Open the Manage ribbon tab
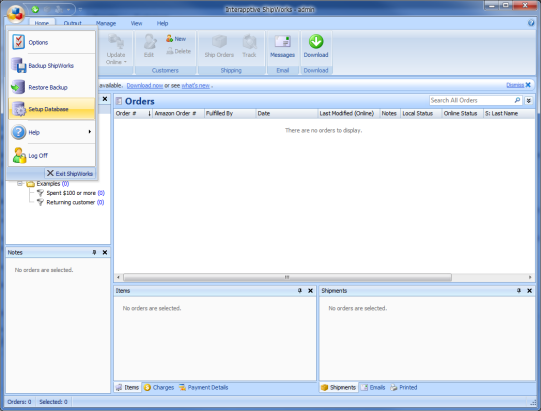 click(106, 23)
